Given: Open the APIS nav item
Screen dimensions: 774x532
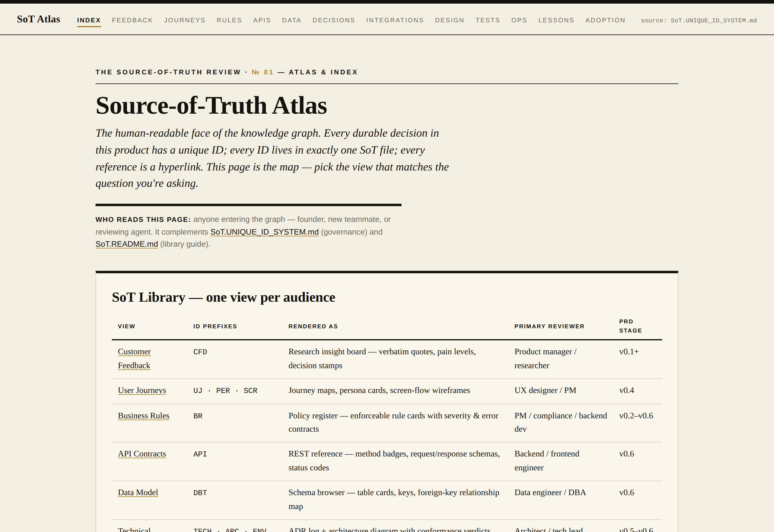Looking at the screenshot, I should [x=262, y=20].
